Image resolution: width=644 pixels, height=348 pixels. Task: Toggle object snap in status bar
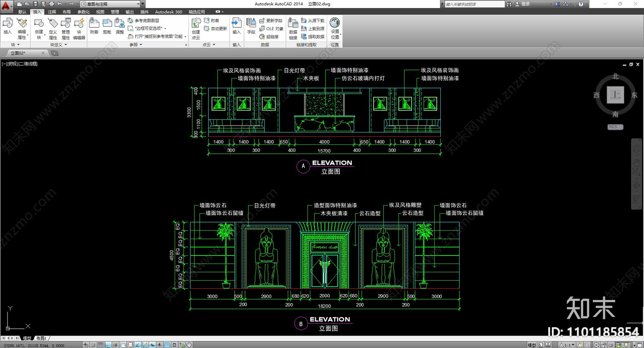coord(123,345)
